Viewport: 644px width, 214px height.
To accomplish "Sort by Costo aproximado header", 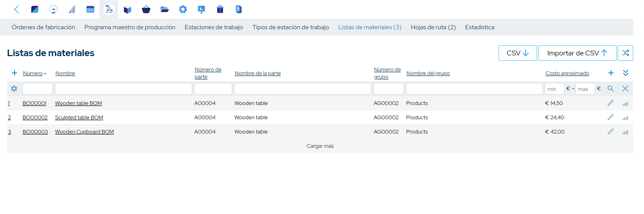I will pos(567,73).
